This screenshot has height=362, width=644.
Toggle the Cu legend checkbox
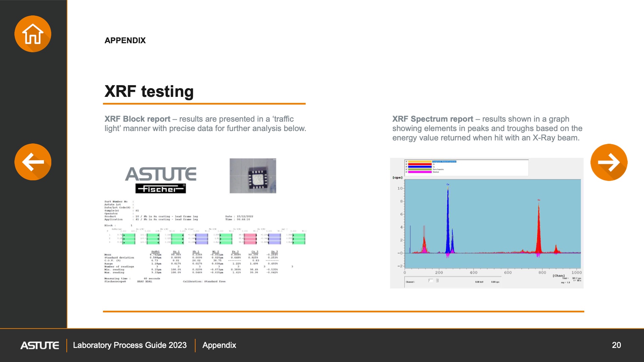406,167
